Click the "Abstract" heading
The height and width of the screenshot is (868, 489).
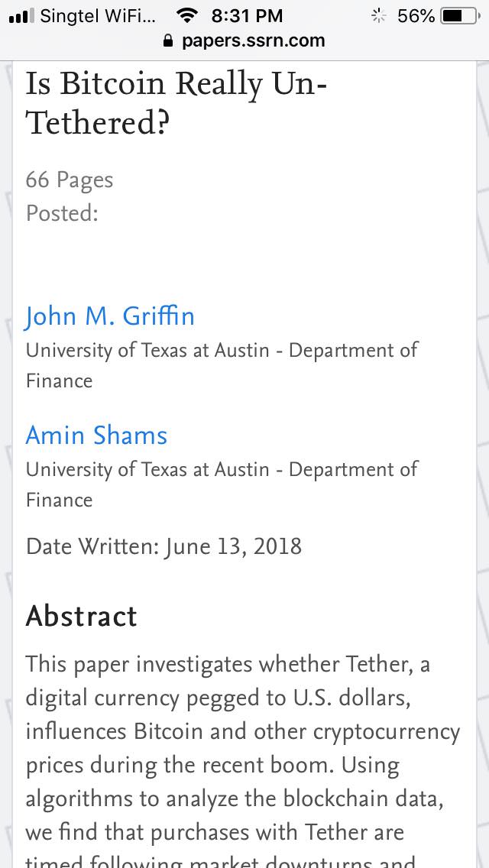coord(82,616)
